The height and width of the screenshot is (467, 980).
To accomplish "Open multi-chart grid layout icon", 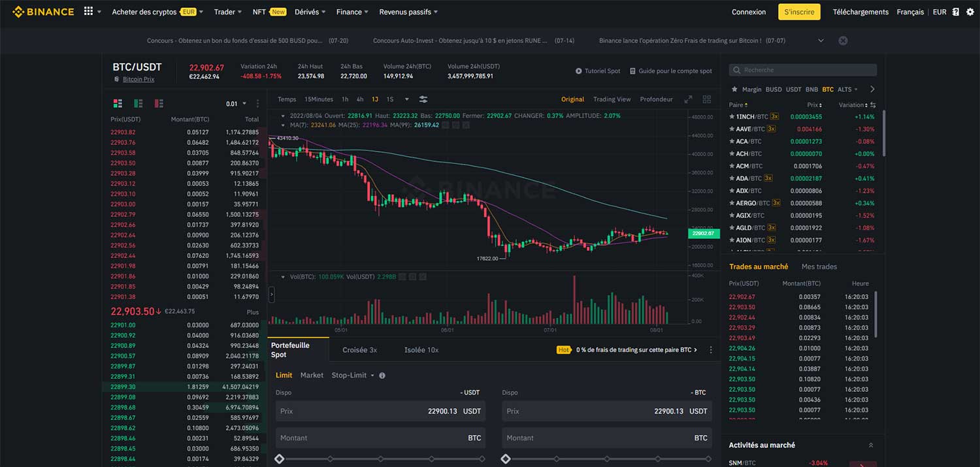I will tap(707, 99).
